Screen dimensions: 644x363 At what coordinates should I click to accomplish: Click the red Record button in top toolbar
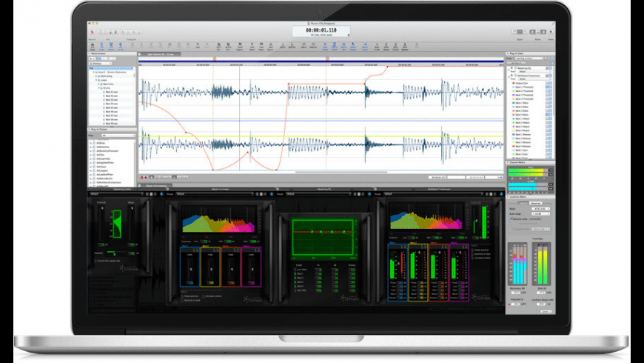[x=93, y=32]
